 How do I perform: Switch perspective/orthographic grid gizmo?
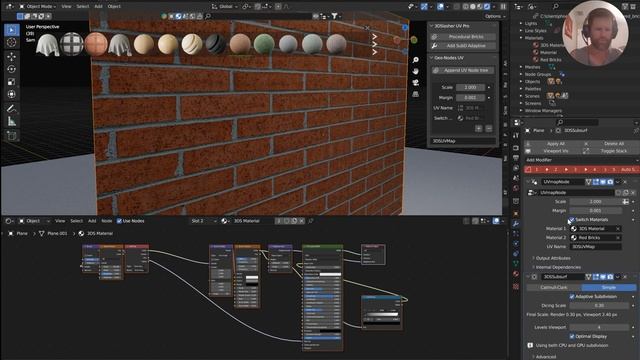[416, 94]
